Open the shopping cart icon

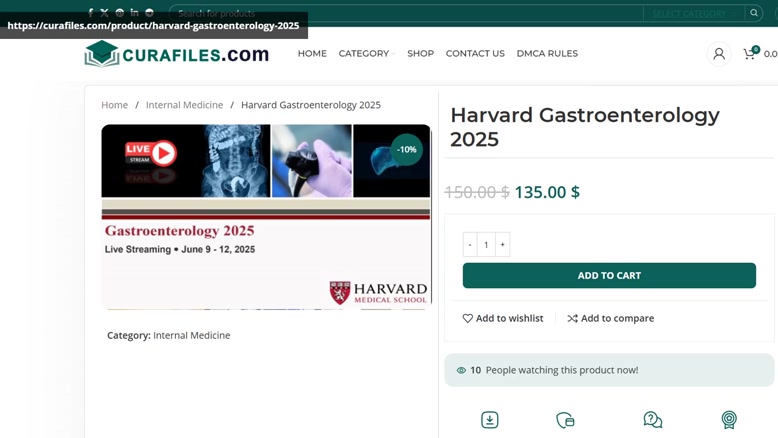pos(750,53)
